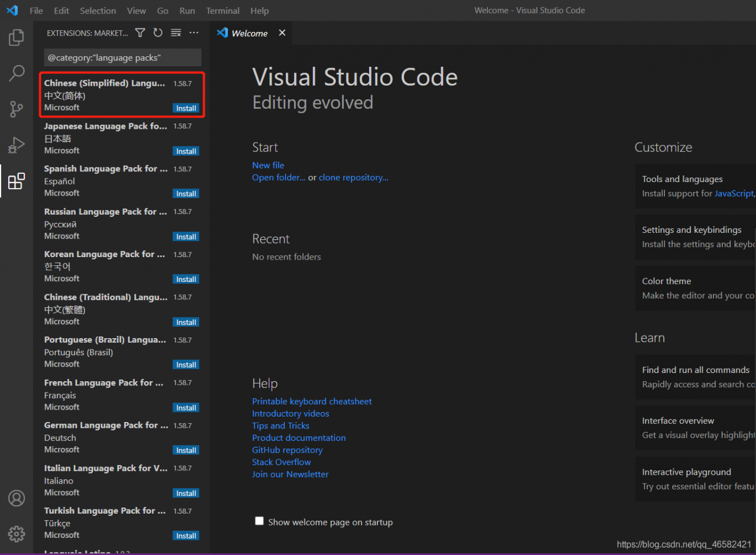Open the Source Control view icon

click(x=17, y=109)
